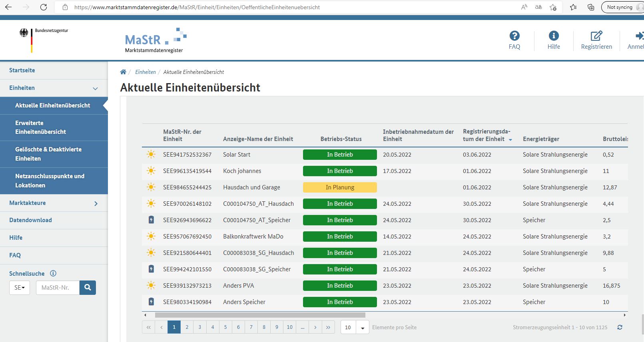
Task: Sort by Registrierungsdatum der Einheit column
Action: 486,135
